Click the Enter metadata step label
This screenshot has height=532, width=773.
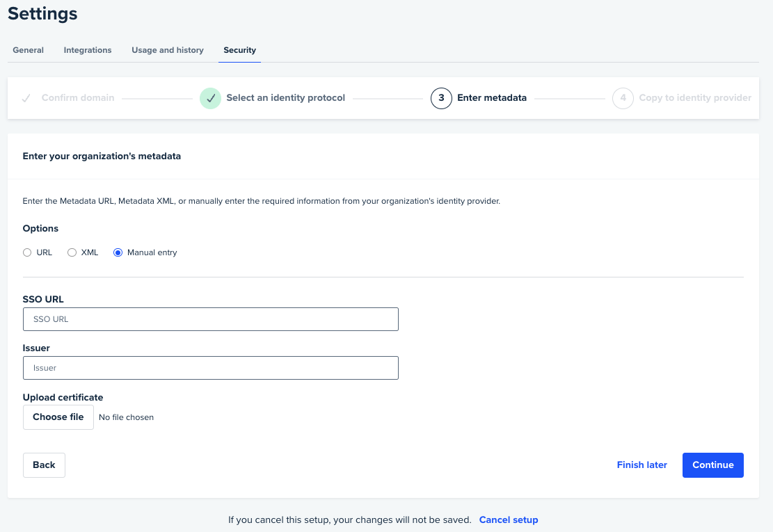click(492, 98)
